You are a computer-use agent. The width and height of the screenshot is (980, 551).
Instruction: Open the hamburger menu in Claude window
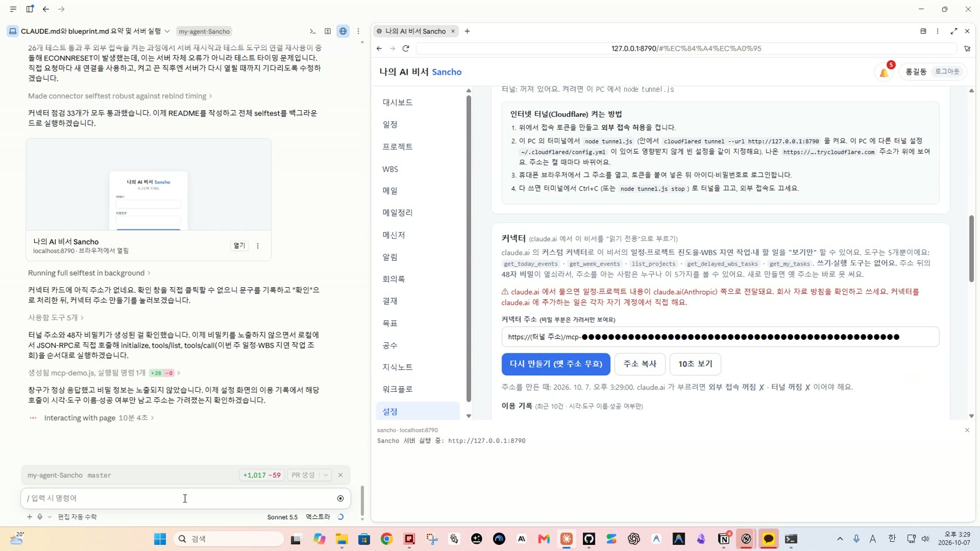13,9
